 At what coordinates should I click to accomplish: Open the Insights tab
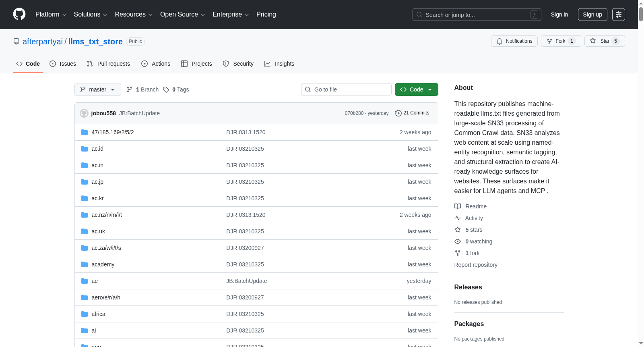(x=279, y=64)
